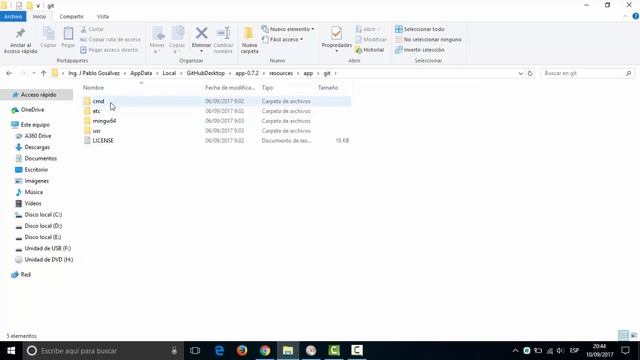Expand the address bar history dropdown

tap(520, 73)
